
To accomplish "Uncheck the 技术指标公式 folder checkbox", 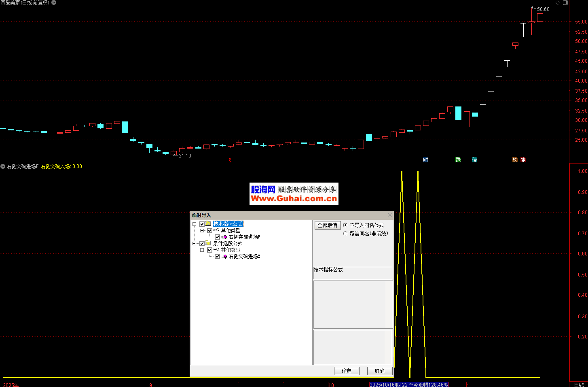I will point(202,224).
